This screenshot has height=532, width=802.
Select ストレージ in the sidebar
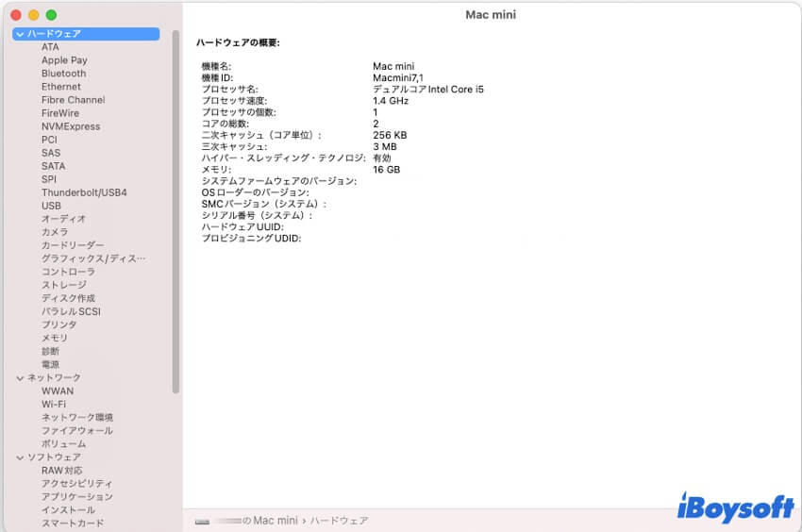point(64,285)
